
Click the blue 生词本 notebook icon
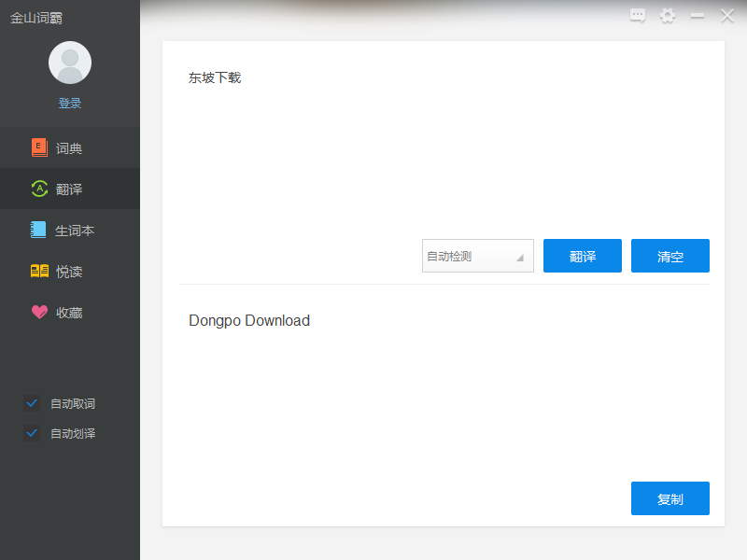click(38, 230)
